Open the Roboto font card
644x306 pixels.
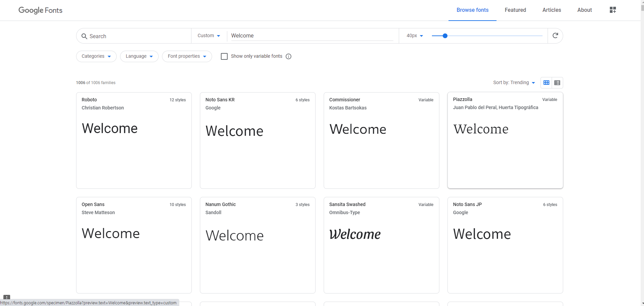pos(134,141)
